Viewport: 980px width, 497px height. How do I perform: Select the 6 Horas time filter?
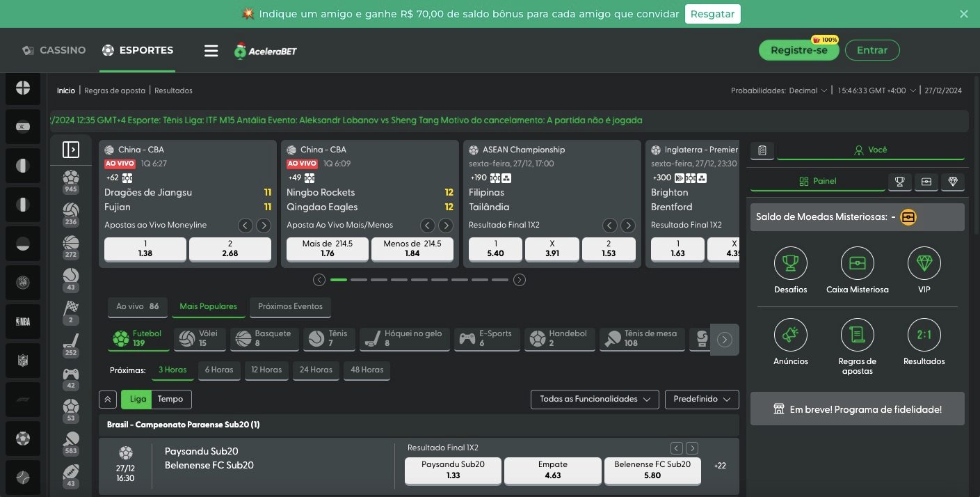[x=219, y=370]
